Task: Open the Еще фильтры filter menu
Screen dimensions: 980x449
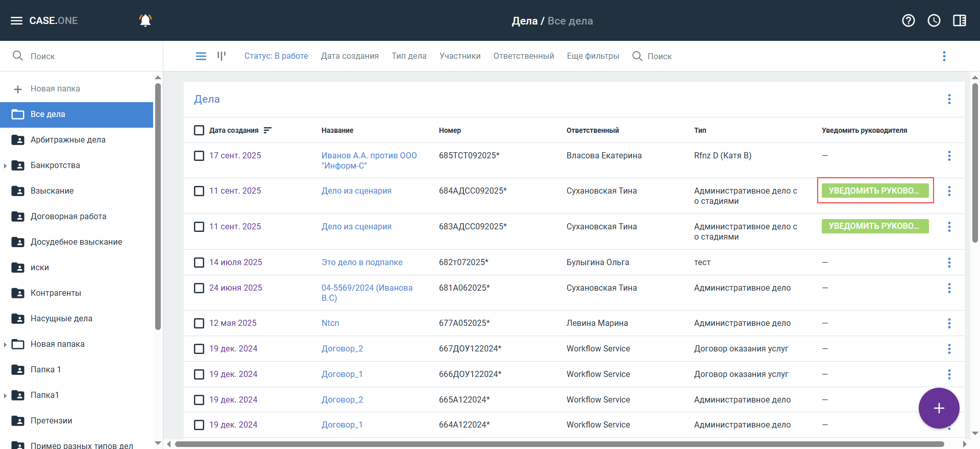Action: pyautogui.click(x=593, y=56)
